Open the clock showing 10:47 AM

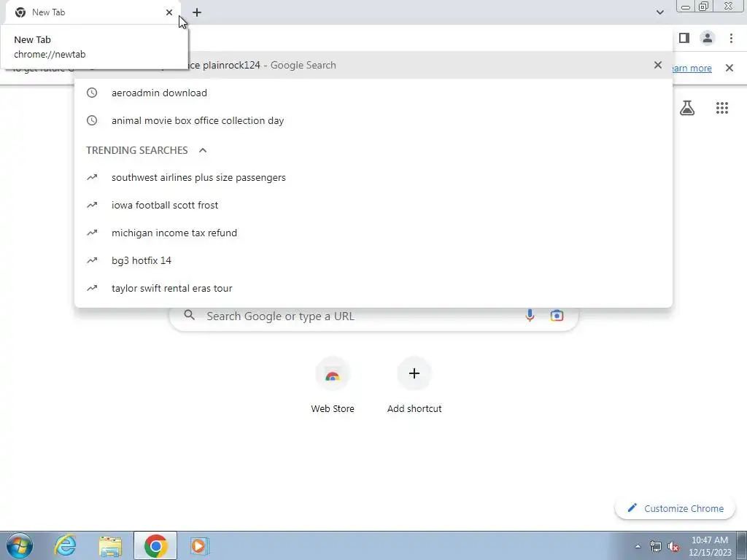coord(710,546)
